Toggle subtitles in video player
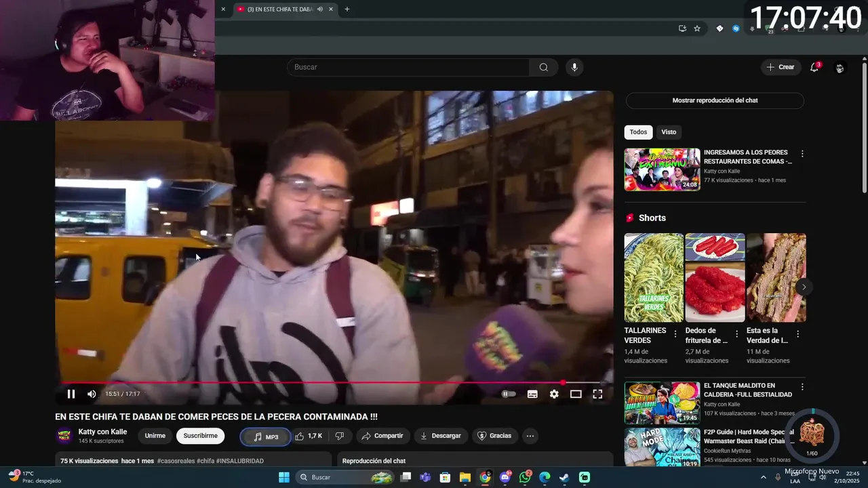The width and height of the screenshot is (868, 488). pos(532,394)
